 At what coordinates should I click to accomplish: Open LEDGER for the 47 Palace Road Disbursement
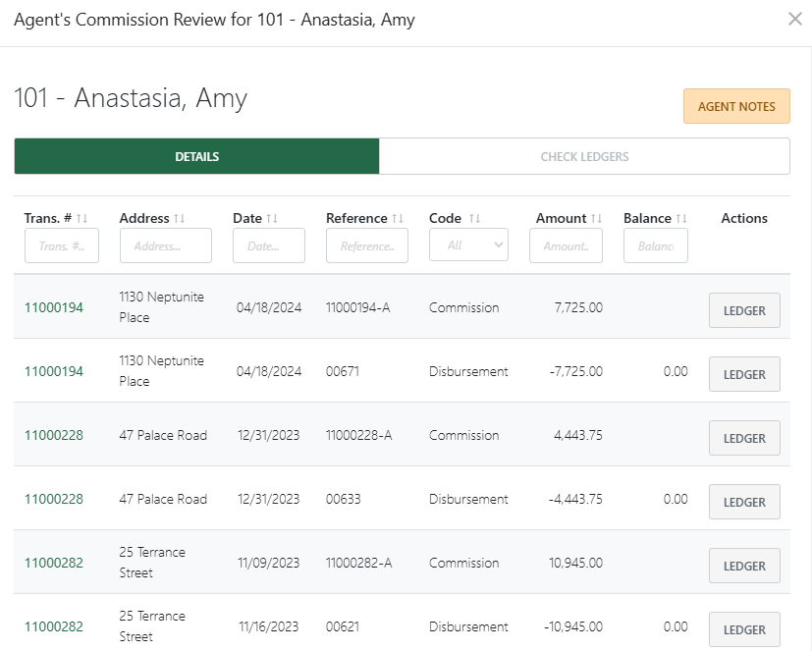pyautogui.click(x=744, y=502)
